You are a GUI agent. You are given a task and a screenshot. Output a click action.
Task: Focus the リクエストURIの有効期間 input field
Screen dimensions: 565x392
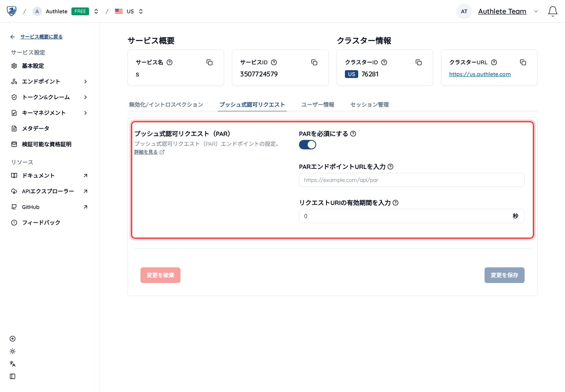point(412,216)
